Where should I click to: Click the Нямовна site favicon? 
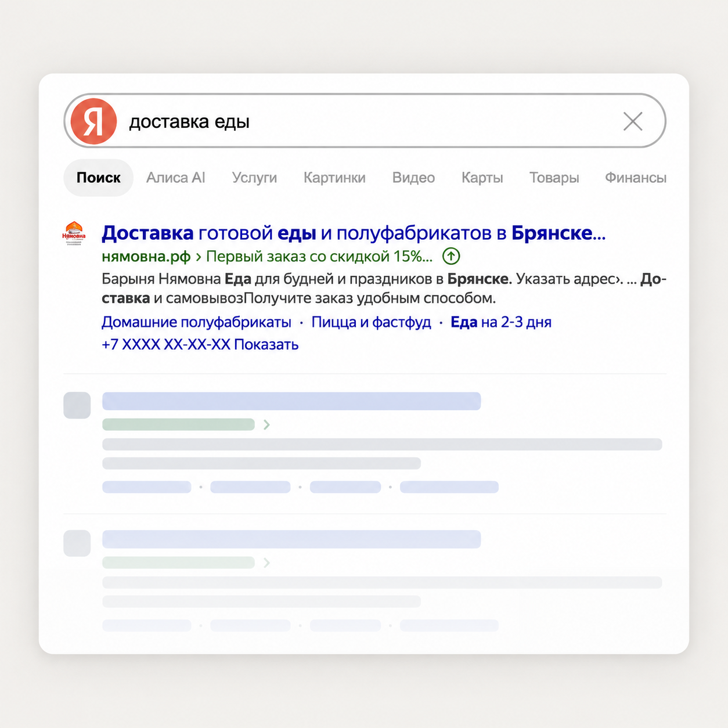pos(74,233)
